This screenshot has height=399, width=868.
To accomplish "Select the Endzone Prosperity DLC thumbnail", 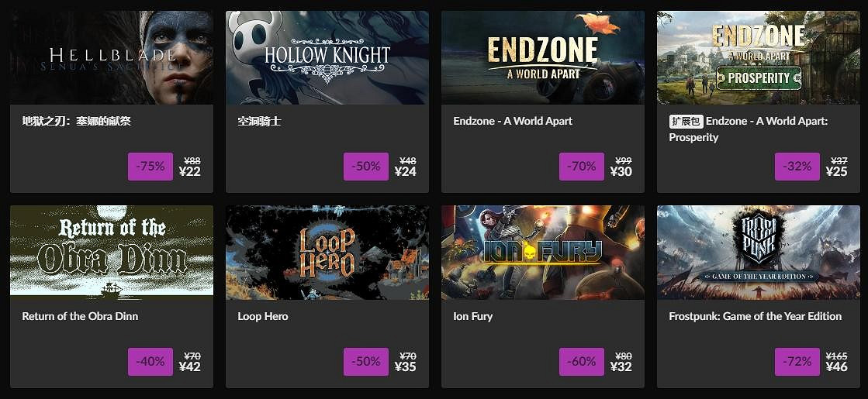I will coord(758,57).
